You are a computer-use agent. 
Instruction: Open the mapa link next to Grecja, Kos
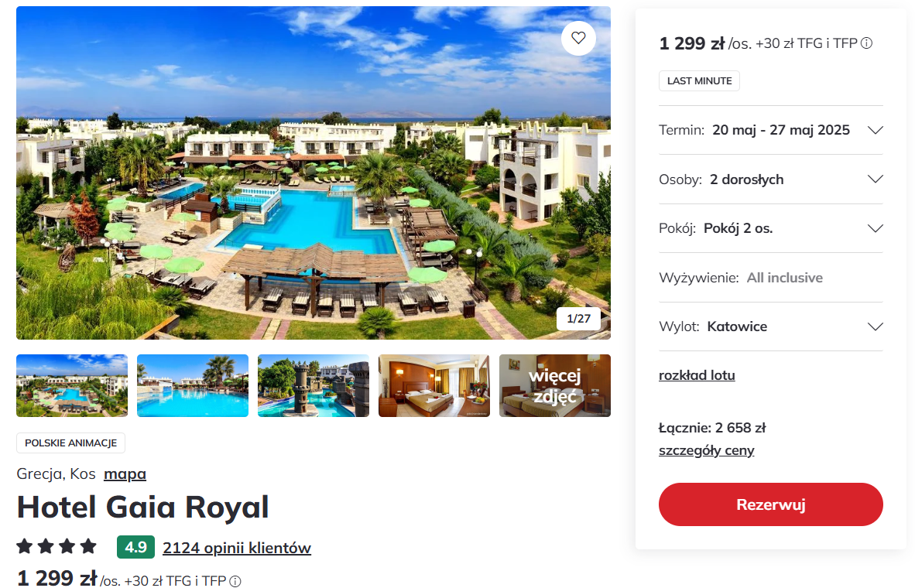(x=125, y=473)
